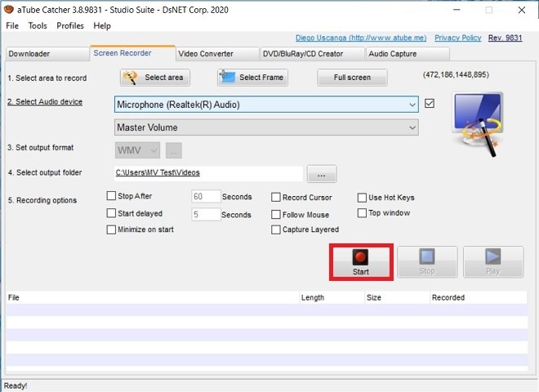Open the Profiles menu
Image resolution: width=539 pixels, height=392 pixels.
pyautogui.click(x=70, y=26)
